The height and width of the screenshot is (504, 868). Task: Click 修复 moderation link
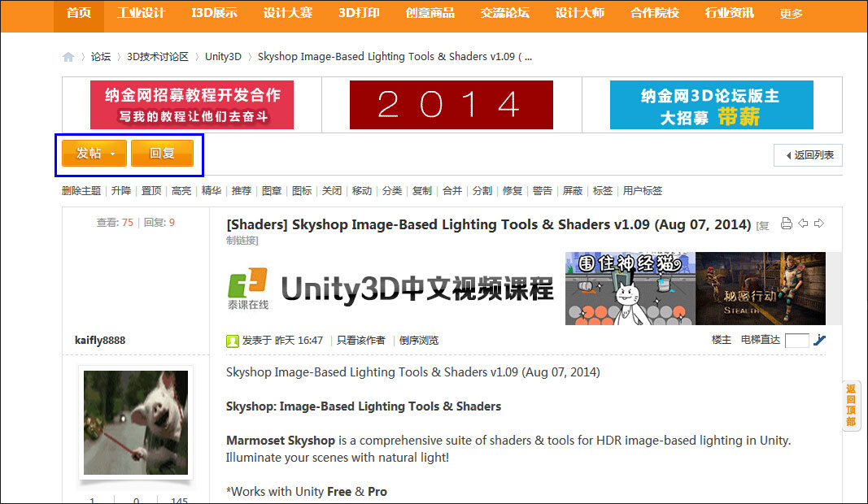click(513, 191)
